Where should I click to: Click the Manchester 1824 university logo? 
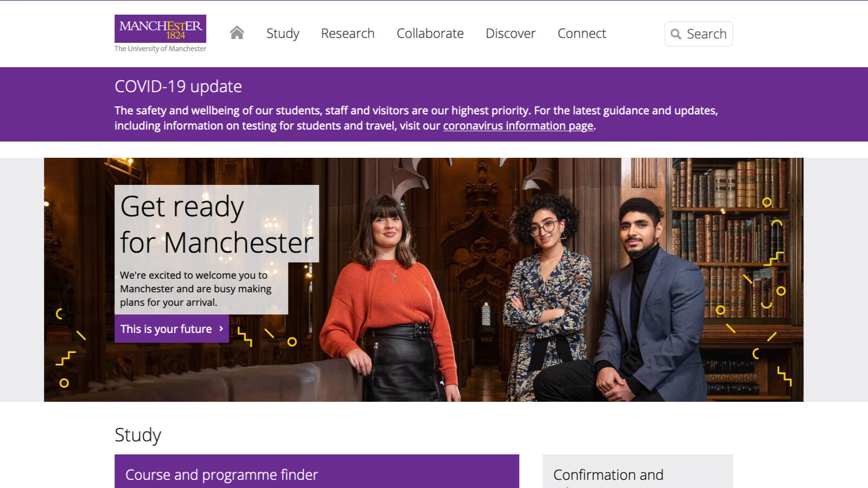(x=160, y=29)
